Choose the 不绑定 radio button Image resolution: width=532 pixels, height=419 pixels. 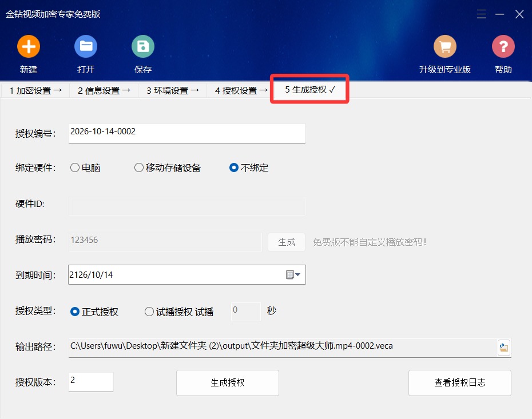234,167
